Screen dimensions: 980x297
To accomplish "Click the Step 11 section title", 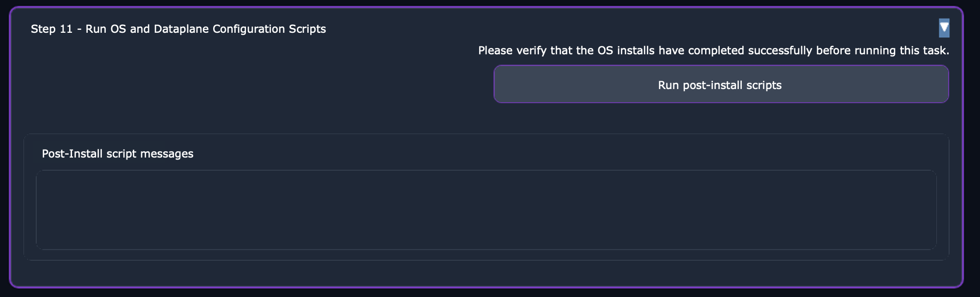I will (178, 29).
